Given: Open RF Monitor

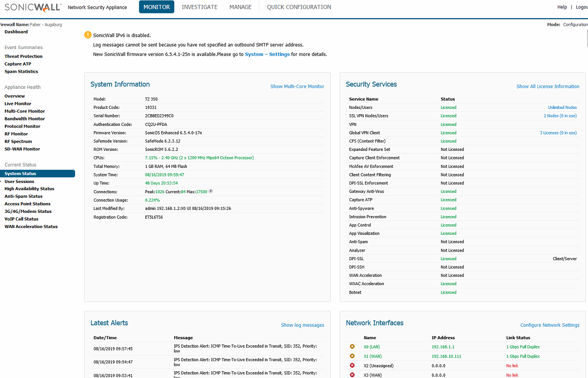Looking at the screenshot, I should pyautogui.click(x=16, y=134).
